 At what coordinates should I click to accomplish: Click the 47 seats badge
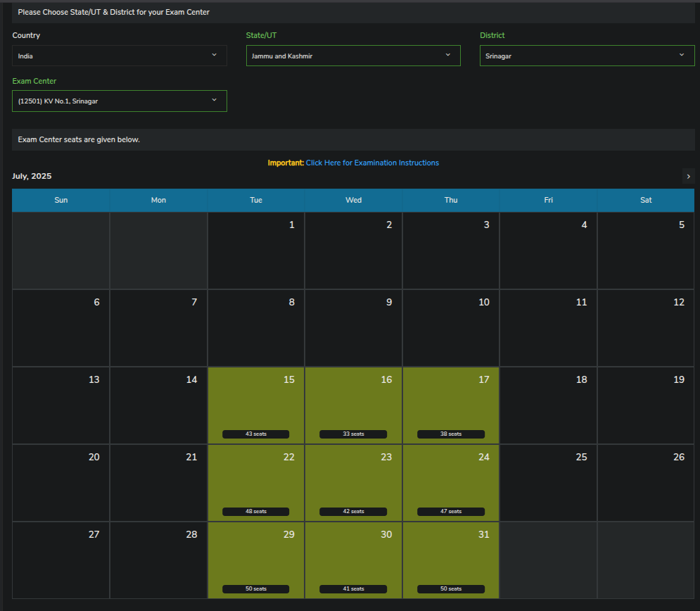coord(451,512)
